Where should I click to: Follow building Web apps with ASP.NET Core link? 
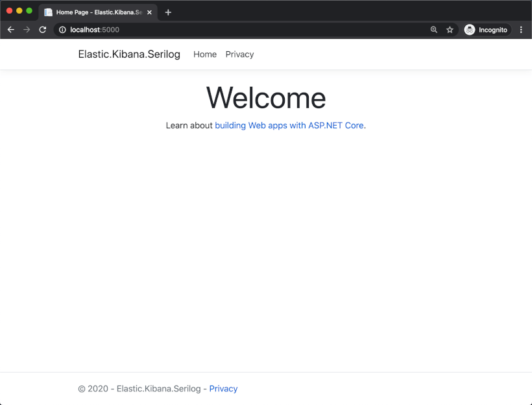[x=289, y=126]
